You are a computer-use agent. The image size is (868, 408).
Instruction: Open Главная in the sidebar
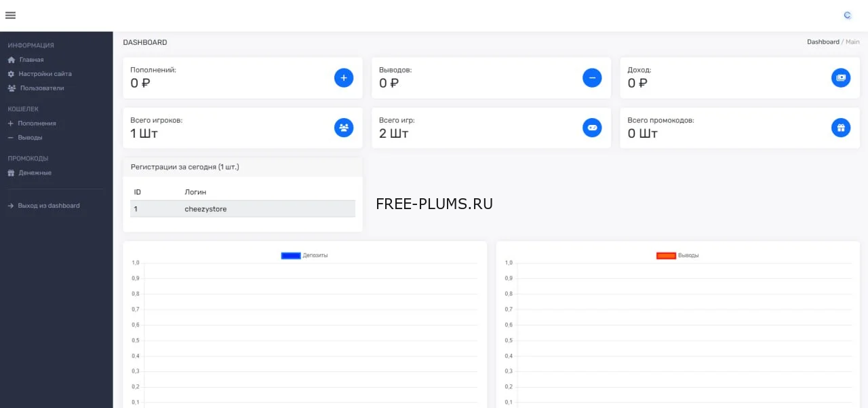31,60
